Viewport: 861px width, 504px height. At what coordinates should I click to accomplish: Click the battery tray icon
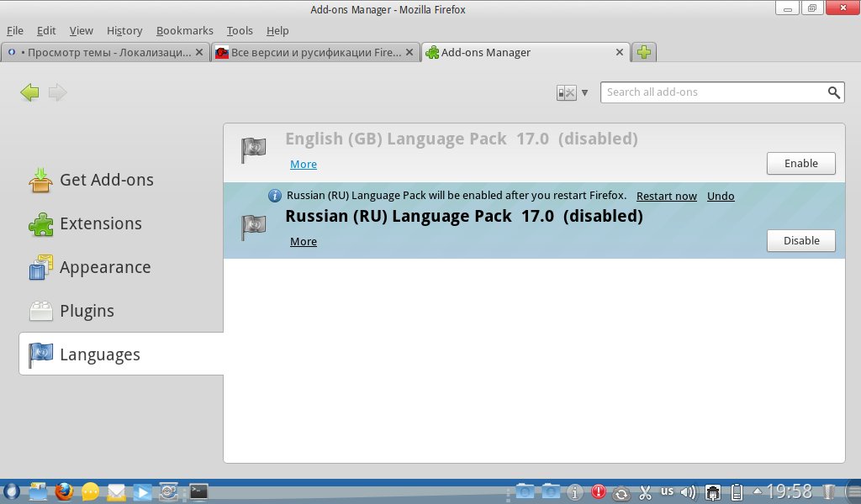[737, 492]
